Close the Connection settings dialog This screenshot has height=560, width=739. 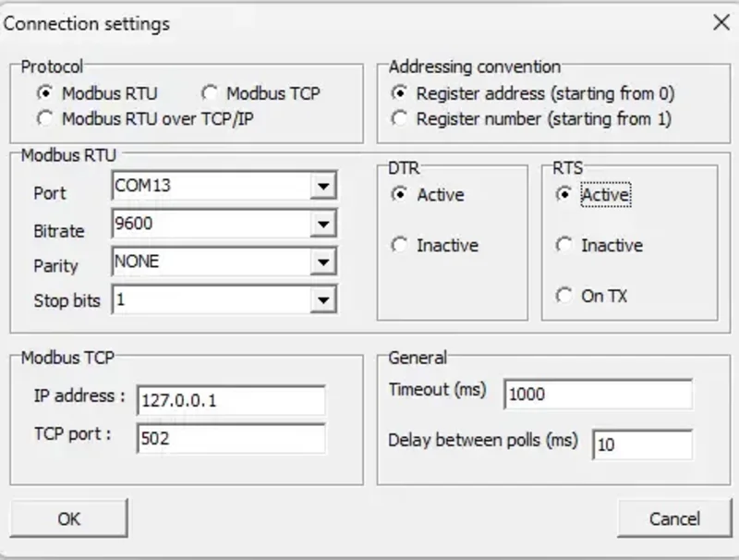click(722, 23)
